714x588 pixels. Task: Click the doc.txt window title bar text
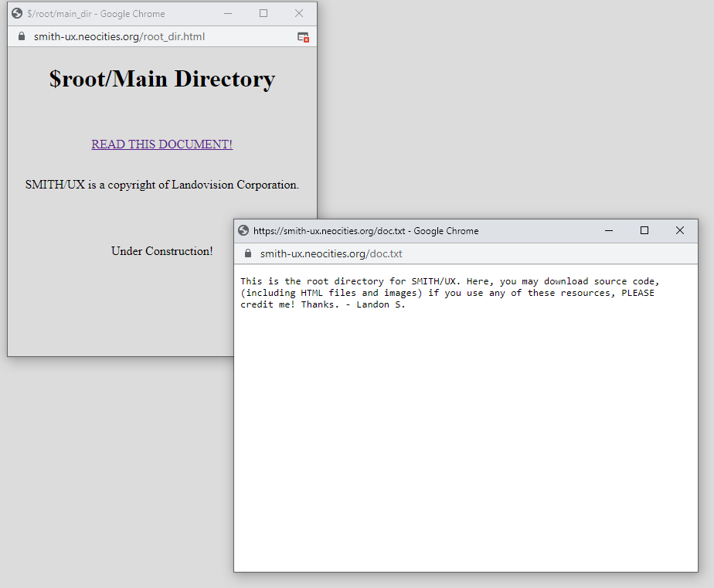tap(365, 231)
